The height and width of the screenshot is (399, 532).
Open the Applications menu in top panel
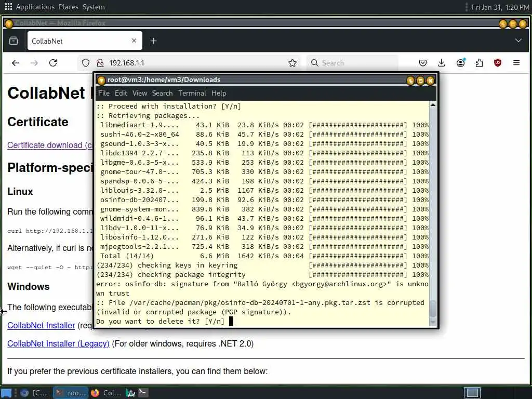35,7
